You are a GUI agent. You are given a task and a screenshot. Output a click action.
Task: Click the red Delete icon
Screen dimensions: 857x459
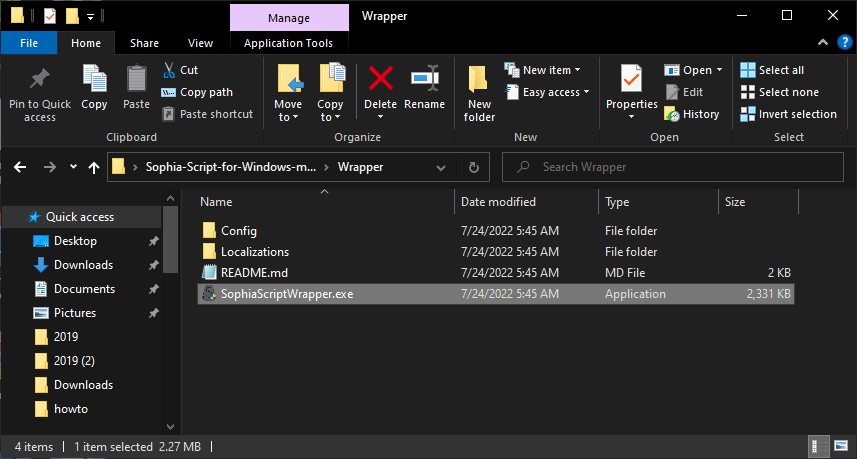380,78
